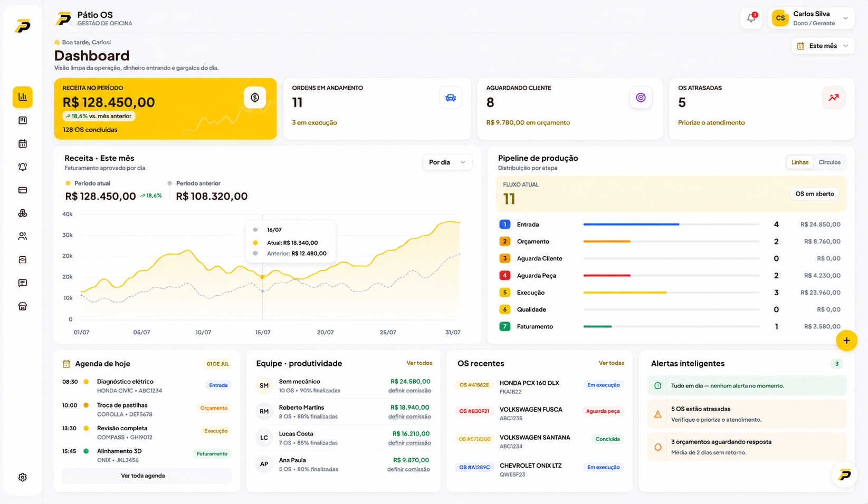Open the people/customers sidebar icon
The height and width of the screenshot is (504, 868).
(23, 236)
